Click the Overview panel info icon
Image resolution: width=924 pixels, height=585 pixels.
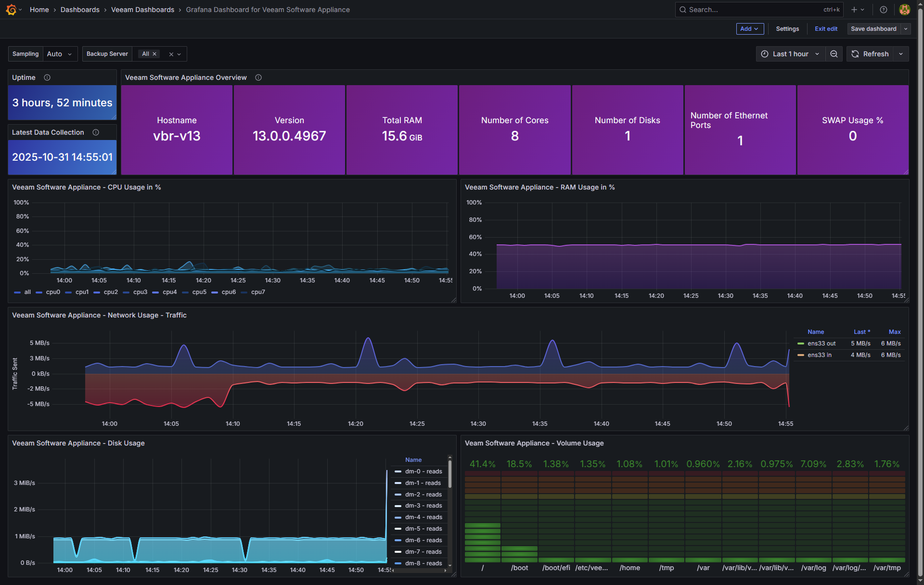(x=258, y=77)
